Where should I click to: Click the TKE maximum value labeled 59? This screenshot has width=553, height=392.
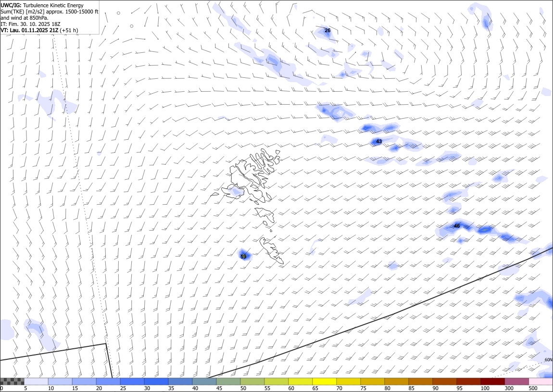243,257
